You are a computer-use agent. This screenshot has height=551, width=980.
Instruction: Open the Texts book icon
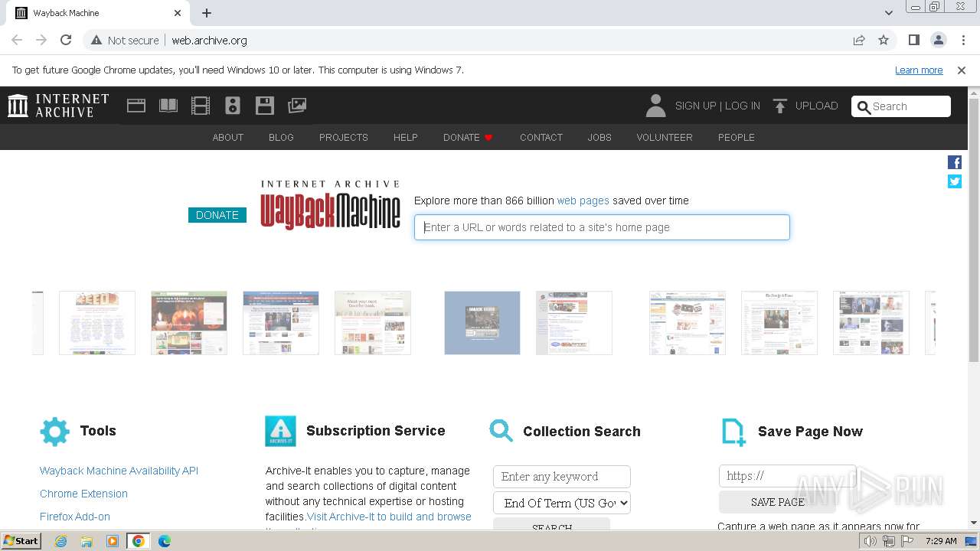(168, 106)
